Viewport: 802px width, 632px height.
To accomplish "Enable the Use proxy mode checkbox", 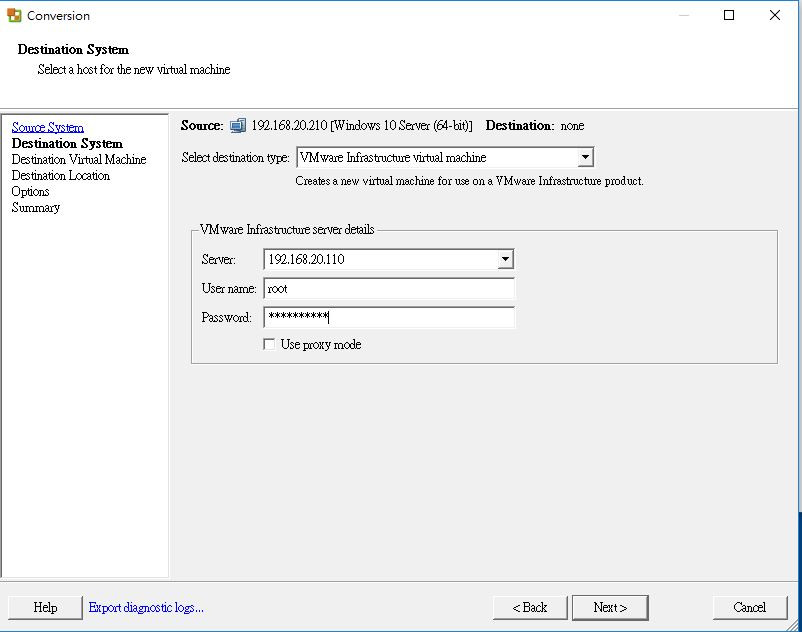I will [x=269, y=344].
